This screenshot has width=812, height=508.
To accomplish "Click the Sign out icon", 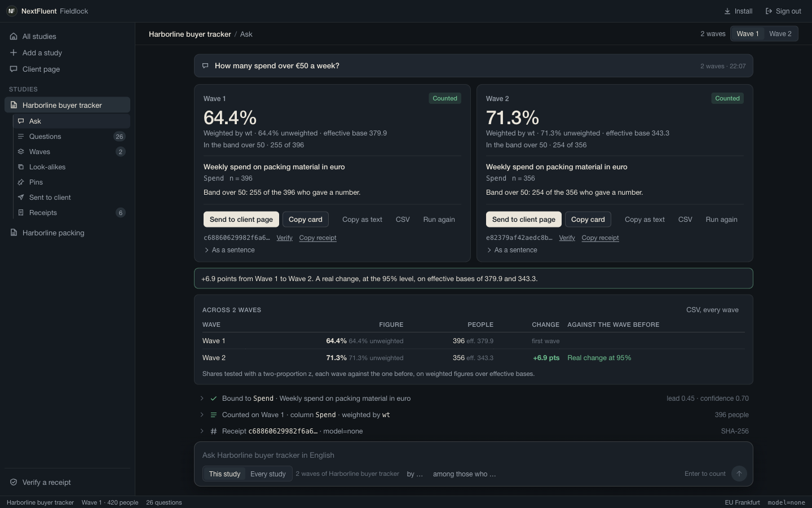I will coord(769,11).
